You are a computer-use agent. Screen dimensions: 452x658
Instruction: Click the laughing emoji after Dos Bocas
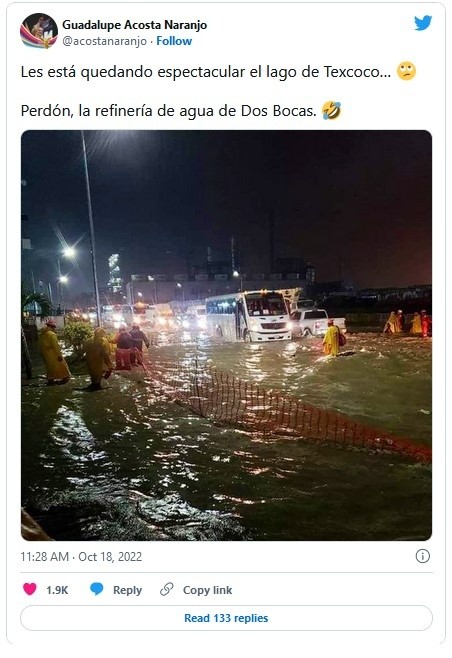pos(332,111)
